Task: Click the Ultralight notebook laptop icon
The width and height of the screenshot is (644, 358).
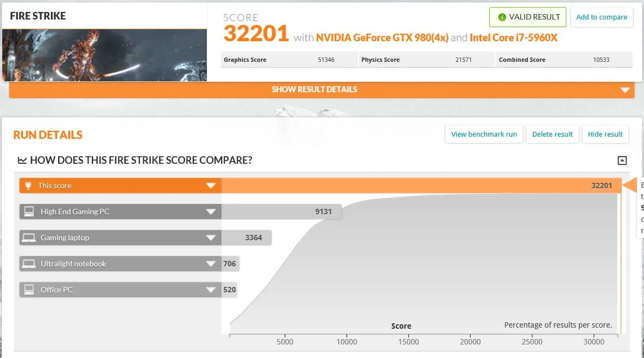Action: pos(29,264)
